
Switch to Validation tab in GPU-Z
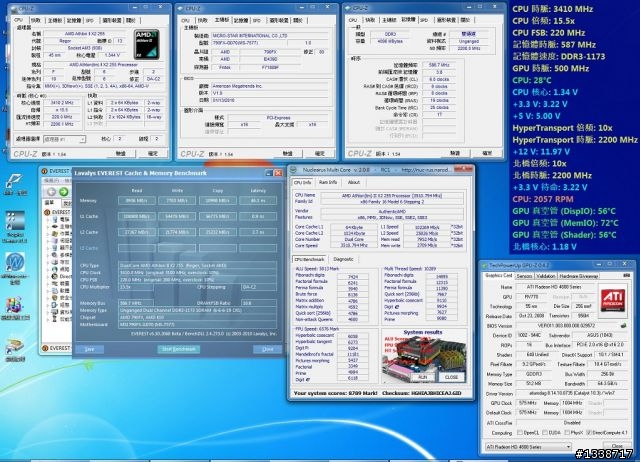546,276
